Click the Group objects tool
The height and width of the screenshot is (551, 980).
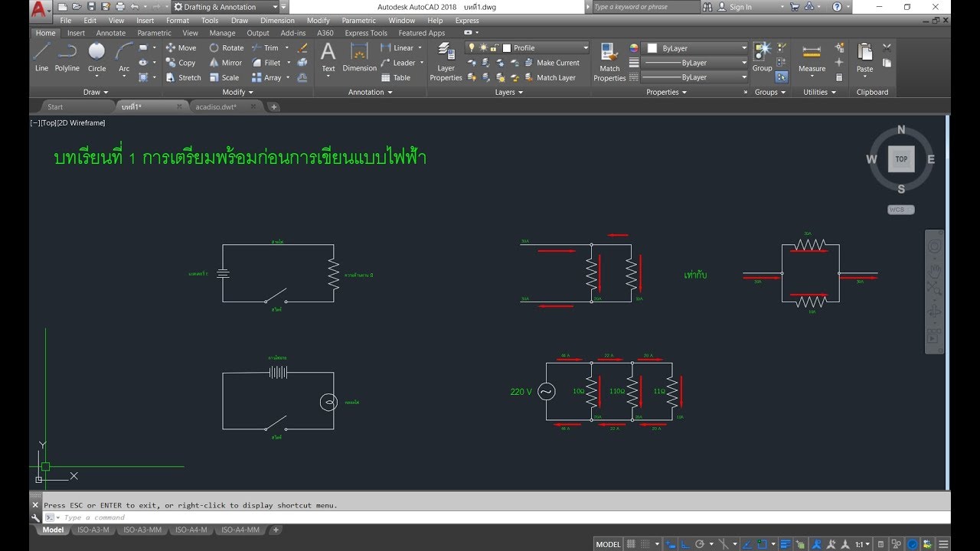pyautogui.click(x=762, y=57)
